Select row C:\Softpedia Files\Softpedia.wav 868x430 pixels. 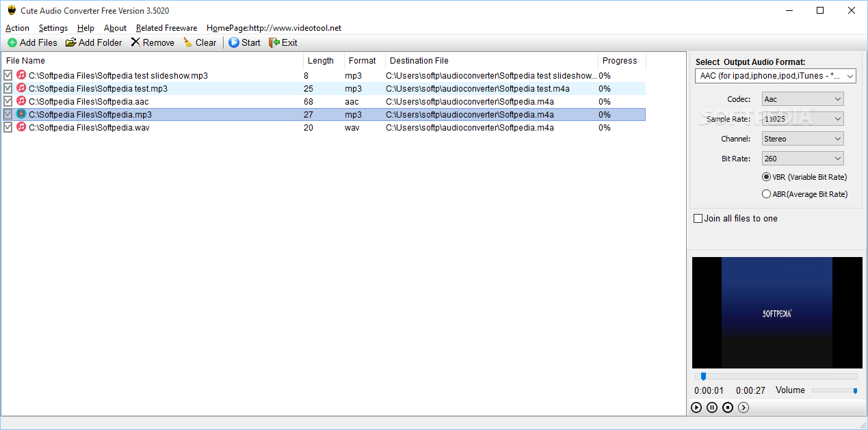point(323,127)
